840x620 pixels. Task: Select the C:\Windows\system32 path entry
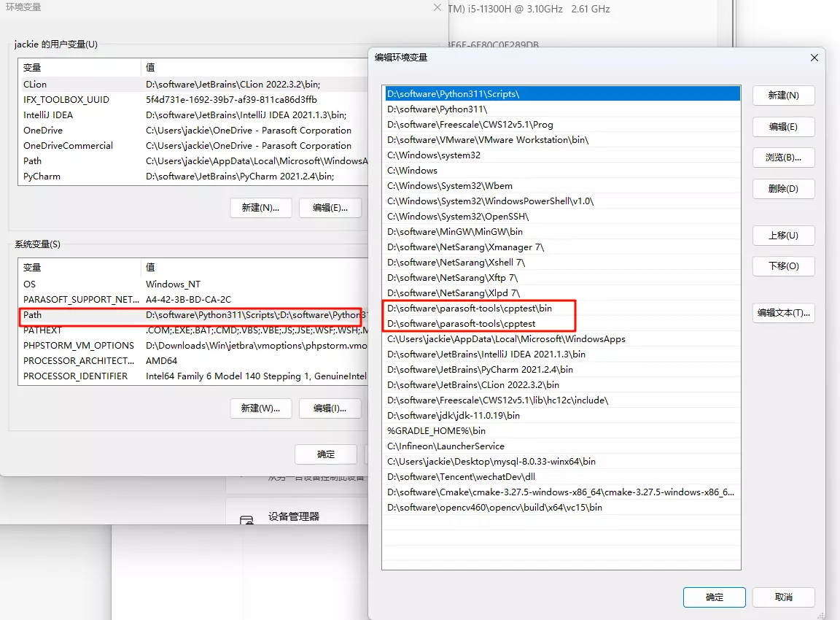click(x=434, y=155)
